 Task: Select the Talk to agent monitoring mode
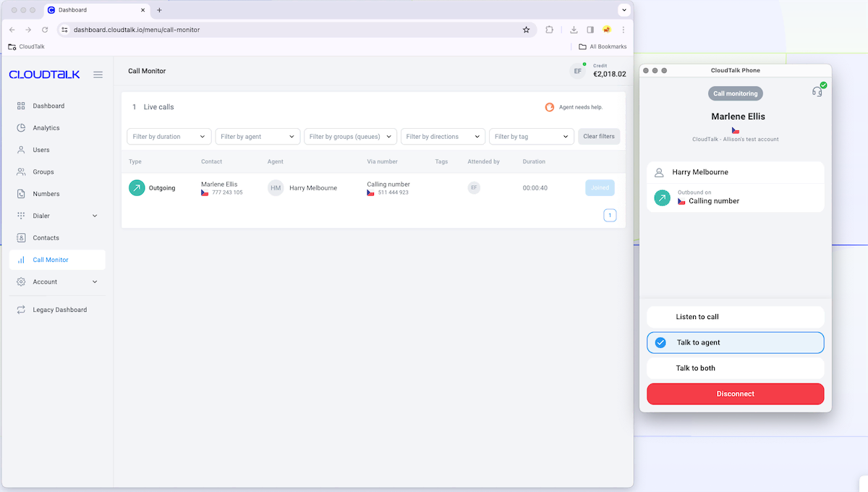point(735,342)
